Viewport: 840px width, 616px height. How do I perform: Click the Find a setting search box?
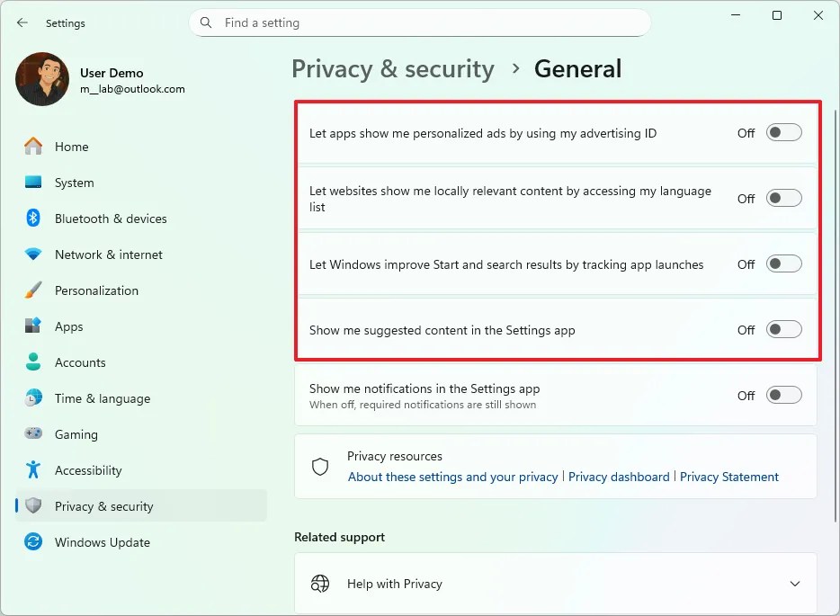(x=418, y=22)
